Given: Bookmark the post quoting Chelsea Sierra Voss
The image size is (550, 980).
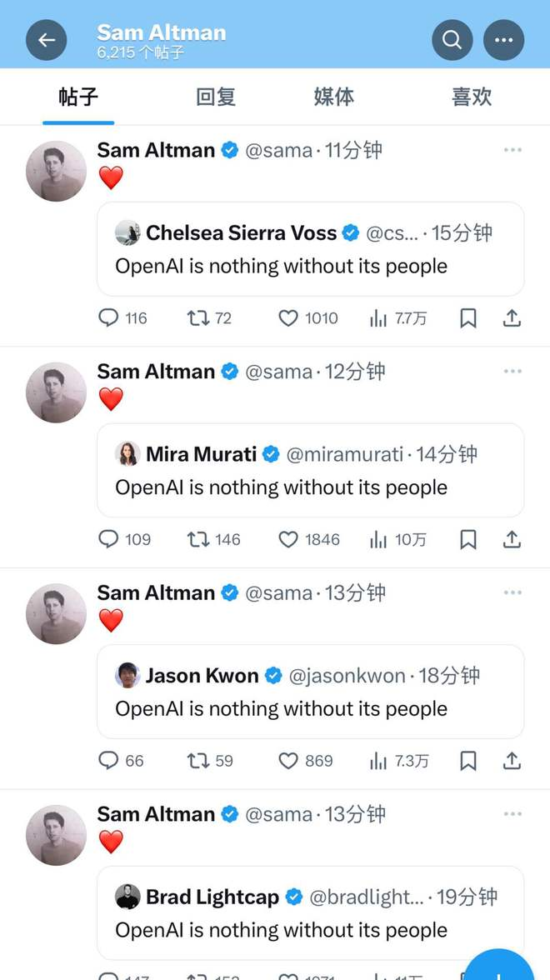Looking at the screenshot, I should click(468, 317).
